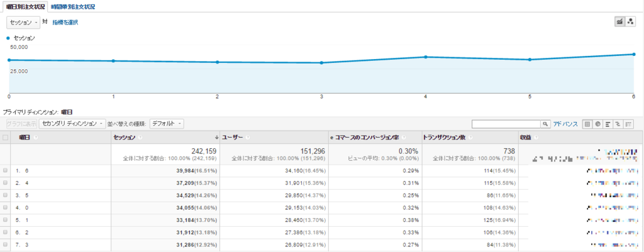
Task: Click chart data point at day 4
Action: click(426, 57)
